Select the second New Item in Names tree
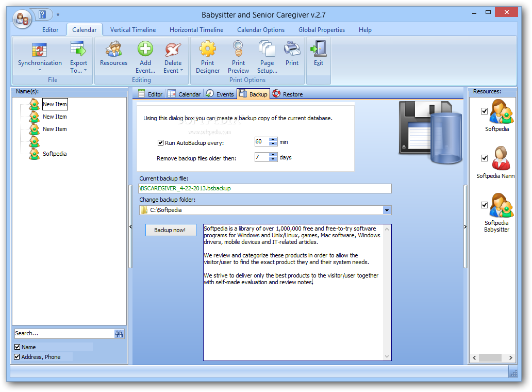The height and width of the screenshot is (392, 532). (x=55, y=117)
